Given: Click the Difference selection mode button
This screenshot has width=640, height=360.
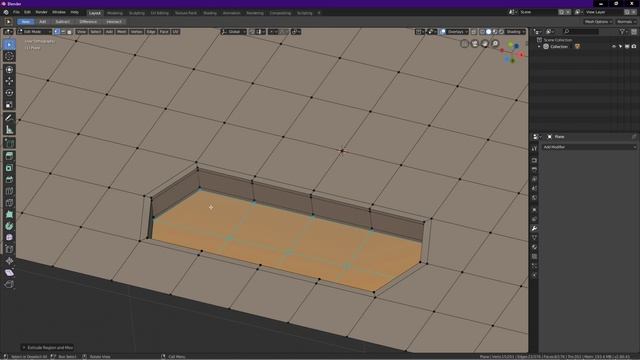Looking at the screenshot, I should 88,22.
